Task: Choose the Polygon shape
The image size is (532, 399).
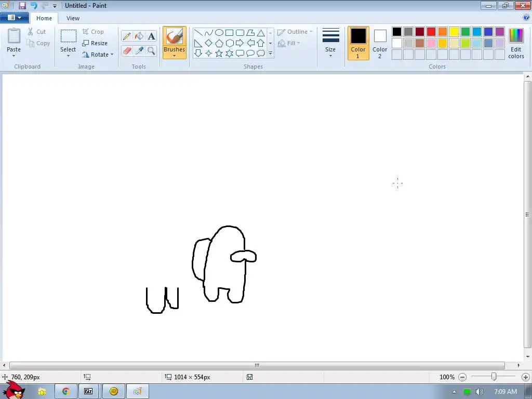Action: tap(250, 33)
